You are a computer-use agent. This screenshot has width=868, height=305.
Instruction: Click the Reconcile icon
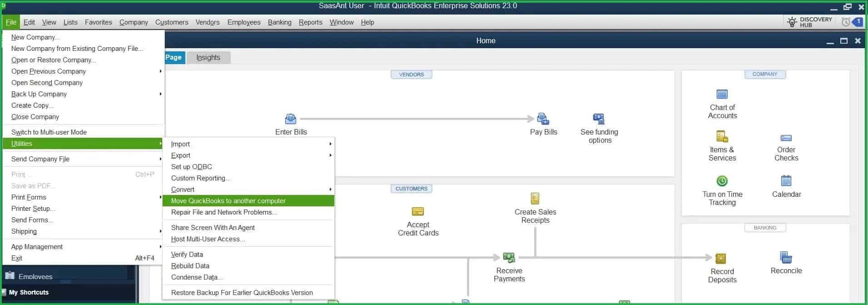click(786, 258)
